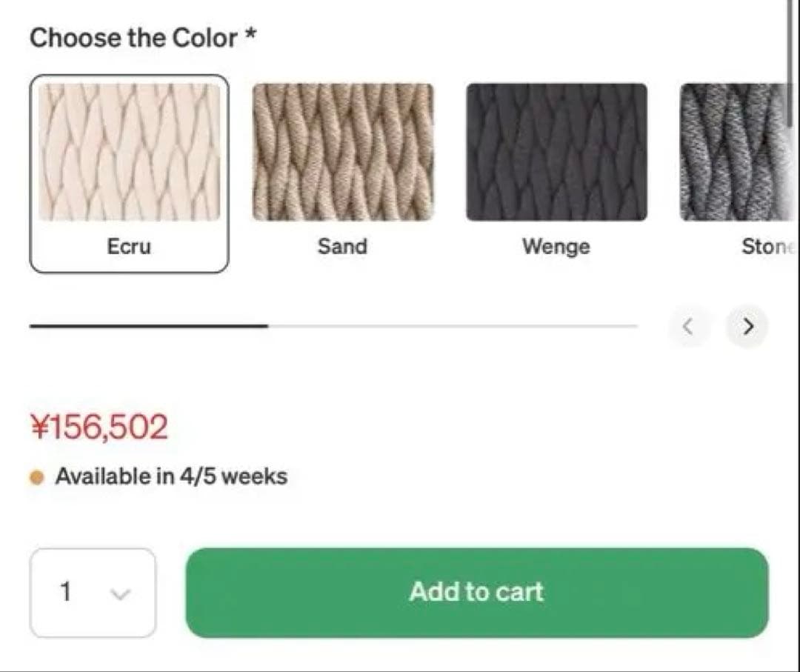Open the quantity dropdown showing 1
800x672 pixels.
93,593
